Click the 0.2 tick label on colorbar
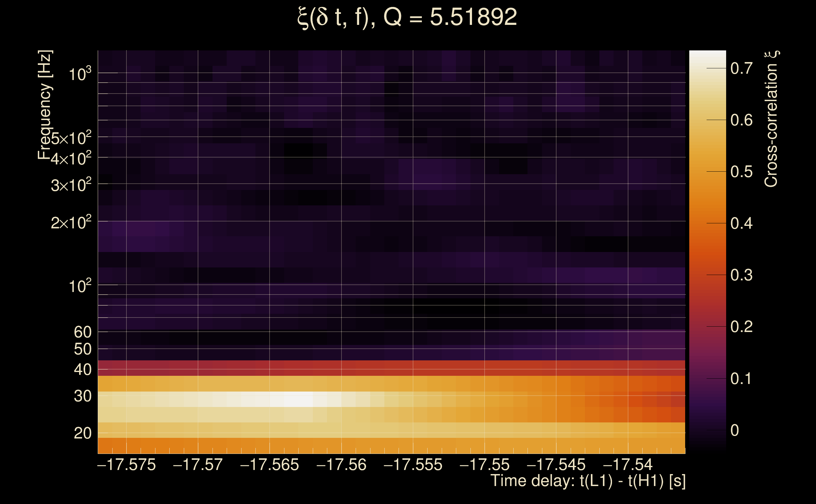The width and height of the screenshot is (816, 504). click(x=741, y=326)
